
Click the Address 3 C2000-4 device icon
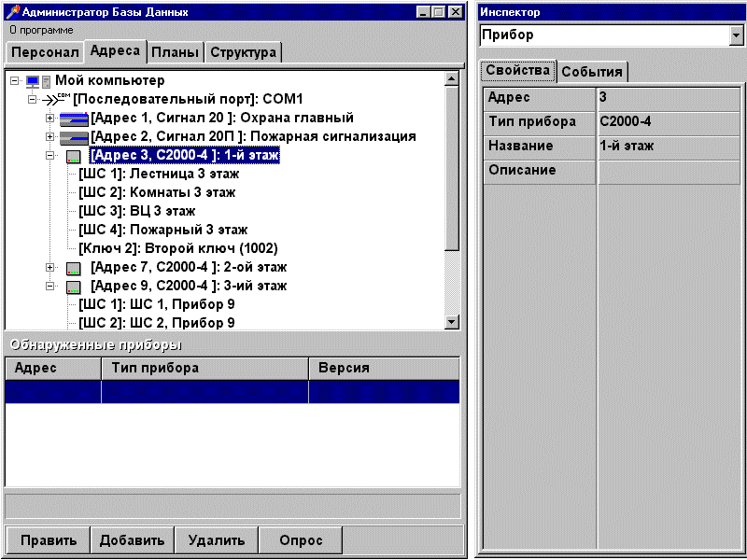coord(73,156)
